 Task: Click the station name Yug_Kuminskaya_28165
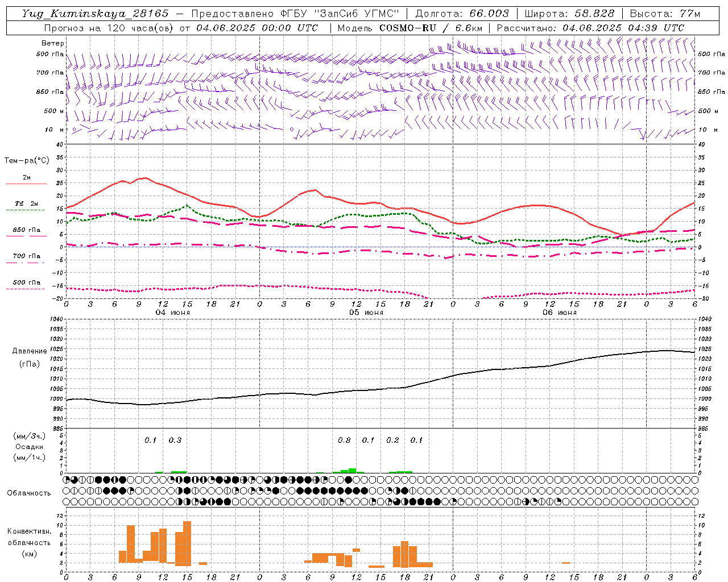pyautogui.click(x=95, y=14)
